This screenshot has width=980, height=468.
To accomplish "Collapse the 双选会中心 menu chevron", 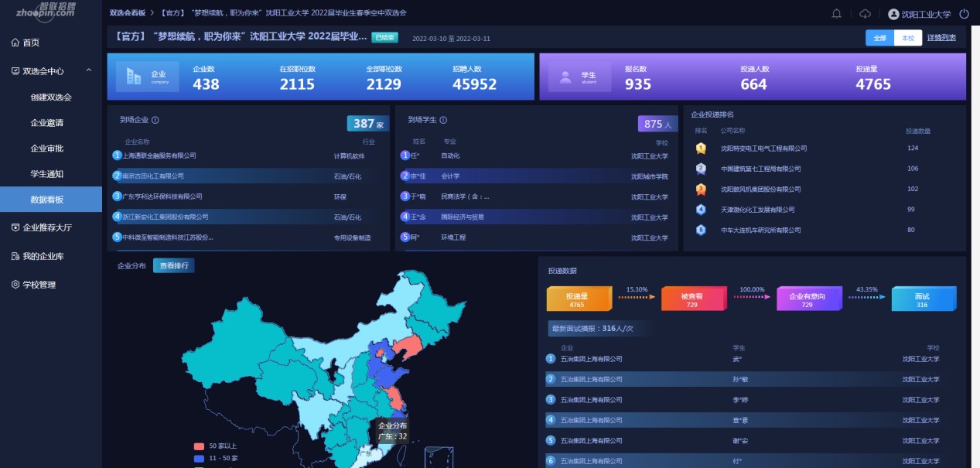I will tap(89, 71).
